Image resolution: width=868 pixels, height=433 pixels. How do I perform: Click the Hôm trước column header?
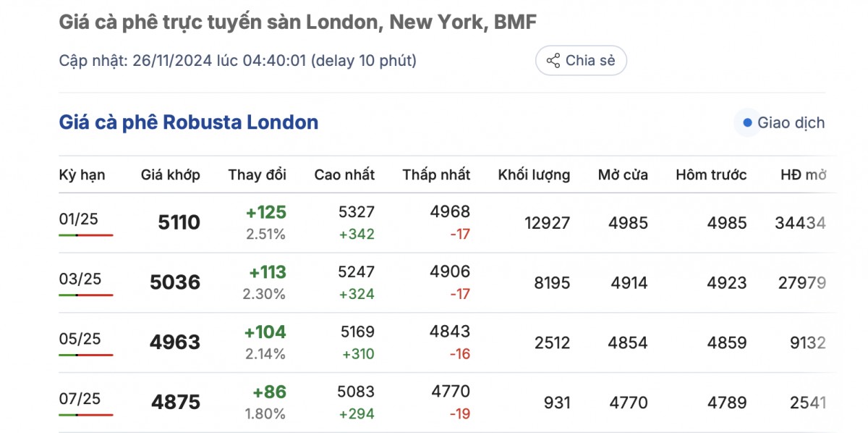point(711,175)
